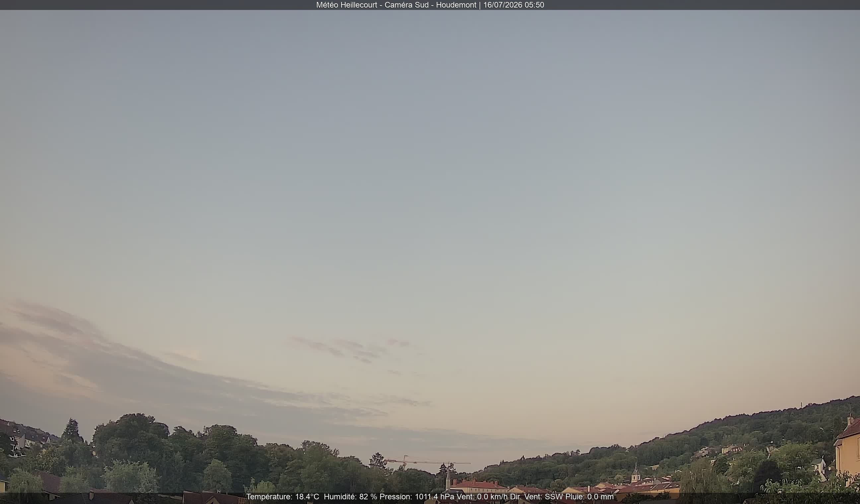Click the "Météo Heillecourt" title text
860x504 pixels.
coord(346,5)
